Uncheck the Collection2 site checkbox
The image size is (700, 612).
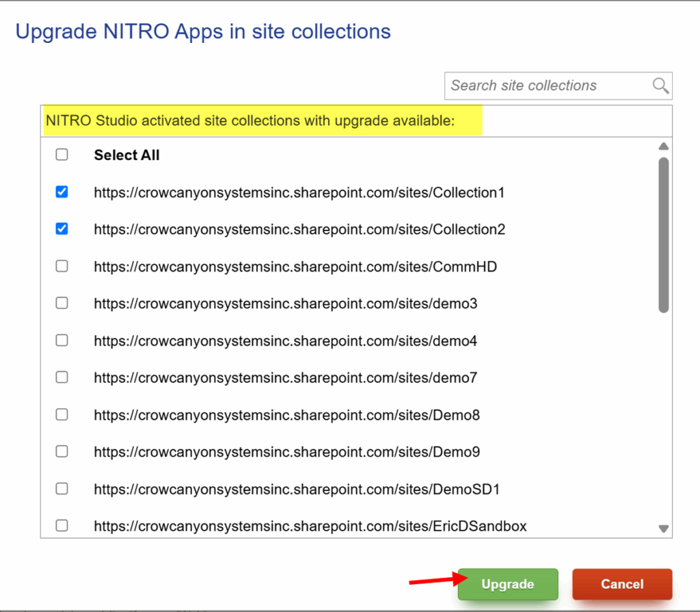[x=62, y=229]
